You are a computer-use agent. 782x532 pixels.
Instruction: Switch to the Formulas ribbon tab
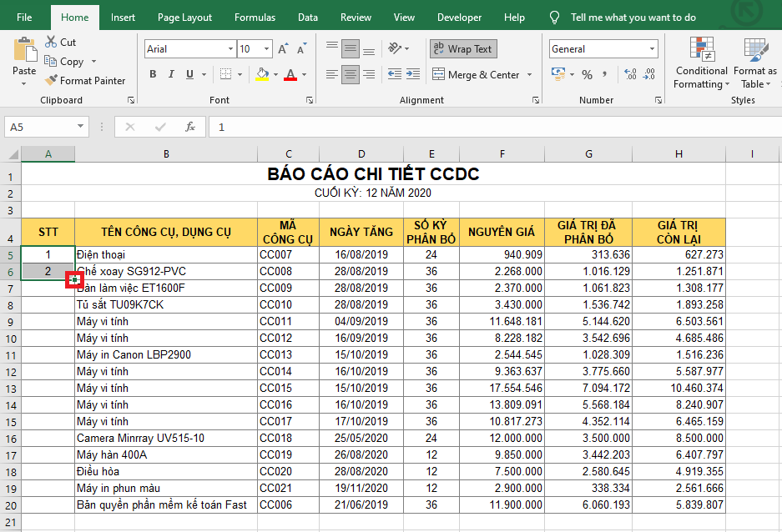pos(255,18)
